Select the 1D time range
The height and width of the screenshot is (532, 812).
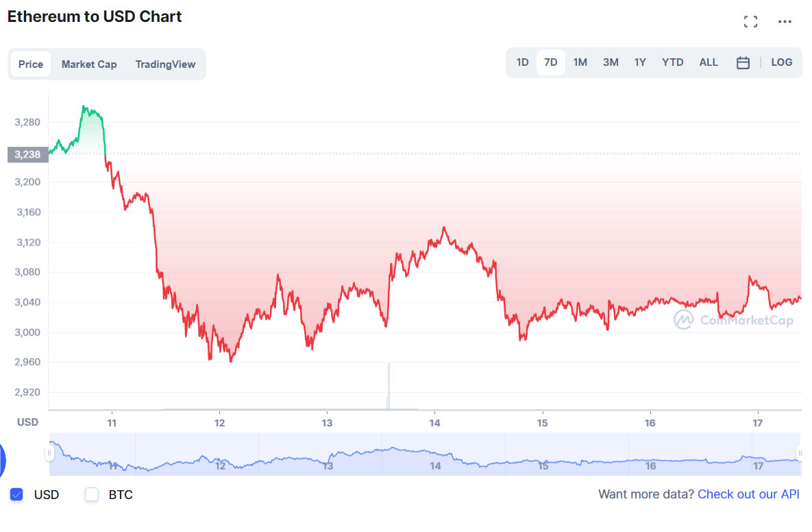click(522, 62)
